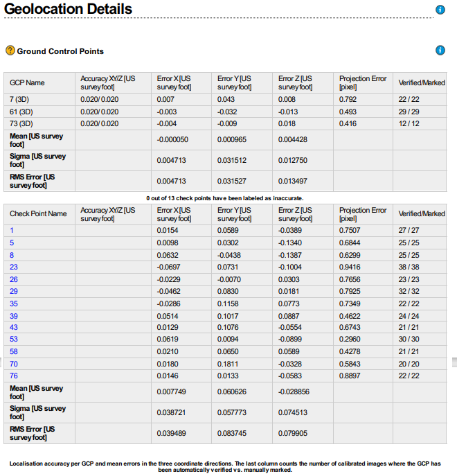The image size is (457, 476).
Task: Open check point 26 link
Action: coord(14,279)
